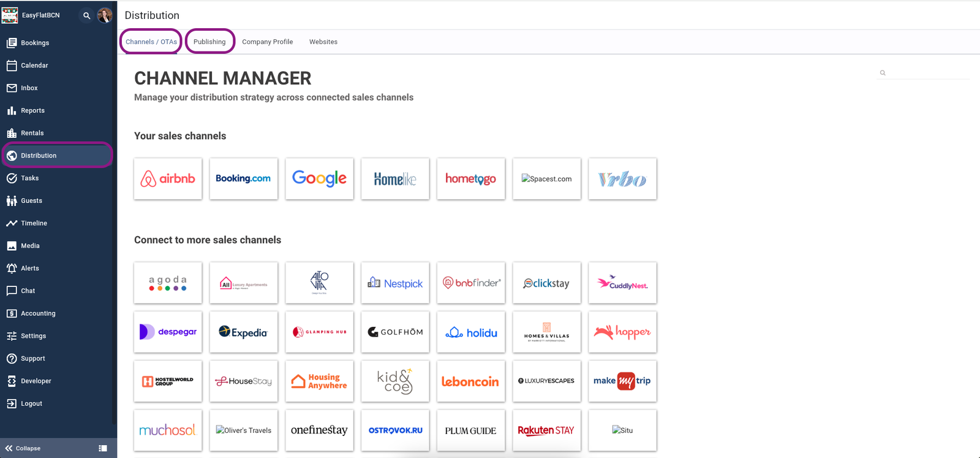980x458 pixels.
Task: Open the Airbnb sales channel tile
Action: tap(168, 179)
